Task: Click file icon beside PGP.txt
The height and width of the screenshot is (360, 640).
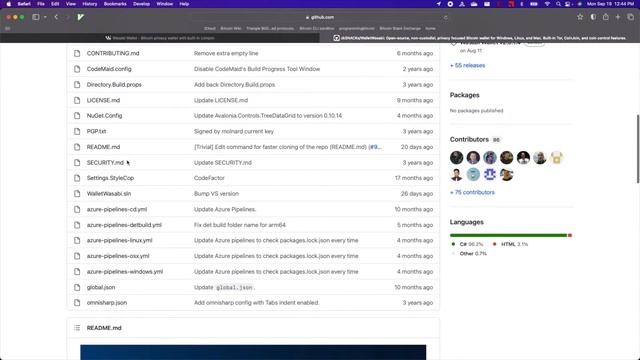Action: click(77, 131)
